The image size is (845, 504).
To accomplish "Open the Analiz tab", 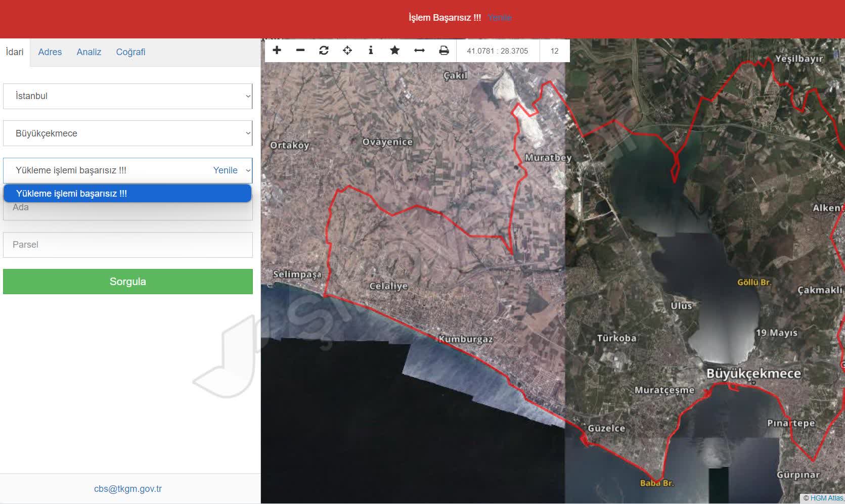I will pos(89,52).
